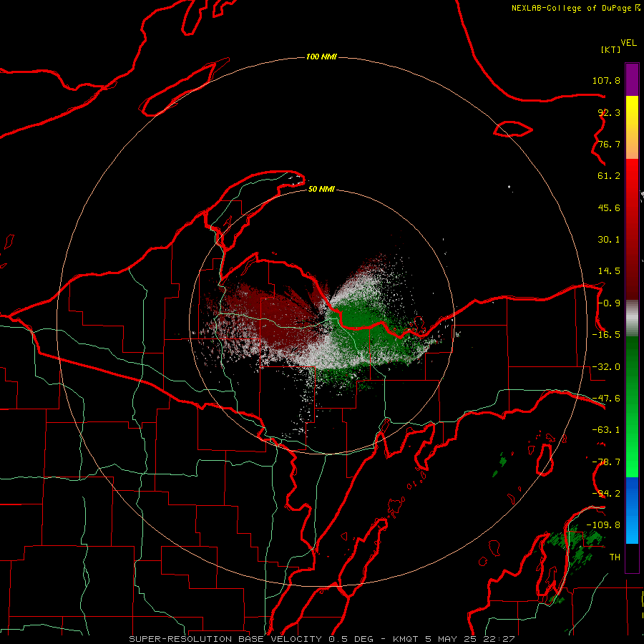
Task: Select the -78.7 legend value
Action: tap(606, 462)
